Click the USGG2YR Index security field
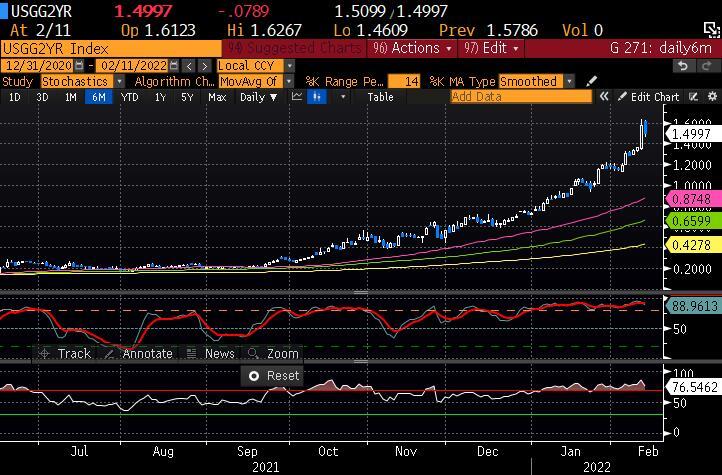Image resolution: width=722 pixels, height=475 pixels. [111, 48]
